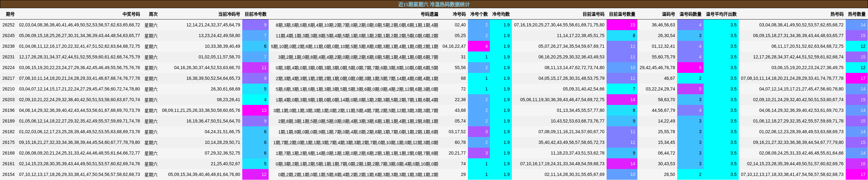Select period number 26168
Viewport: 868px width, 180px height.
click(x=8, y=153)
